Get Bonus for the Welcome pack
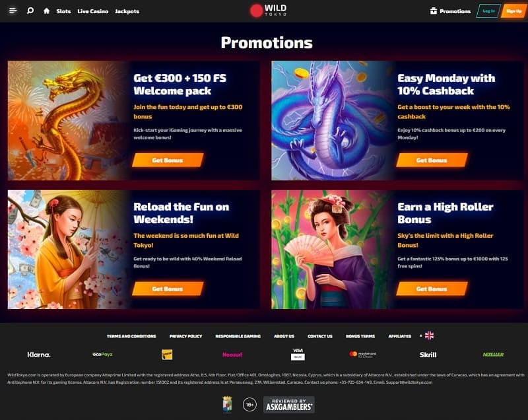This screenshot has height=420, width=528. (168, 160)
